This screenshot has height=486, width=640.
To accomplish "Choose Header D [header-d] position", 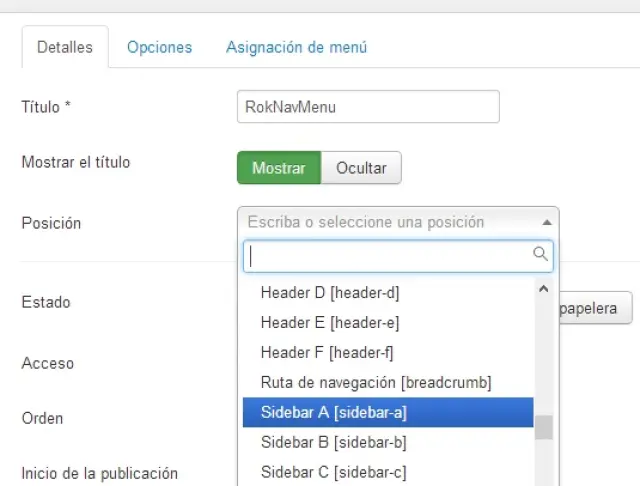I will pyautogui.click(x=329, y=293).
